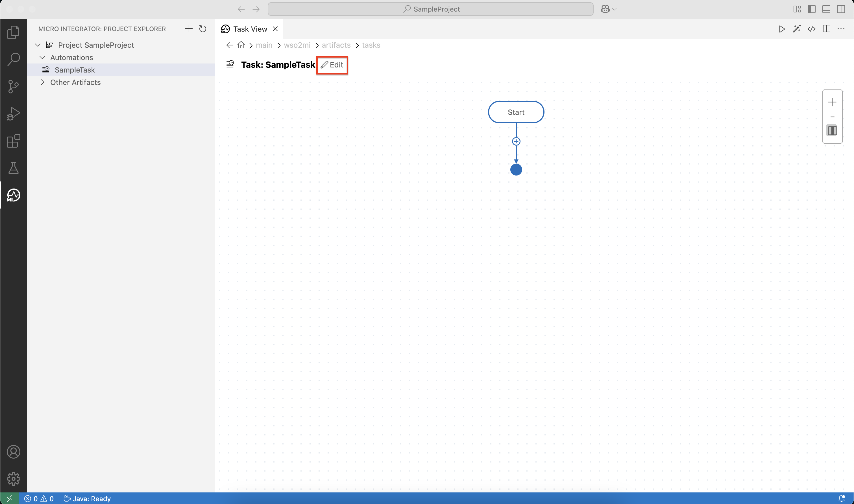This screenshot has height=504, width=854.
Task: Select the Testing beaker icon
Action: (14, 168)
